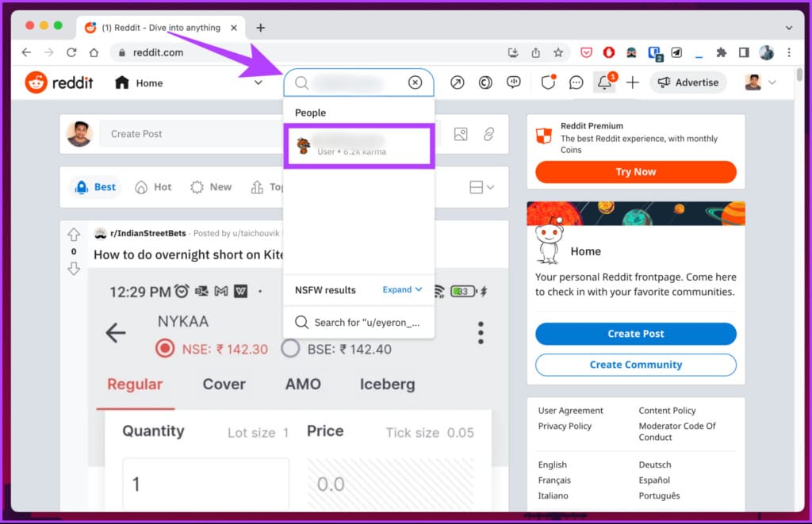Open notifications bell with badge
The image size is (812, 524).
tap(604, 82)
